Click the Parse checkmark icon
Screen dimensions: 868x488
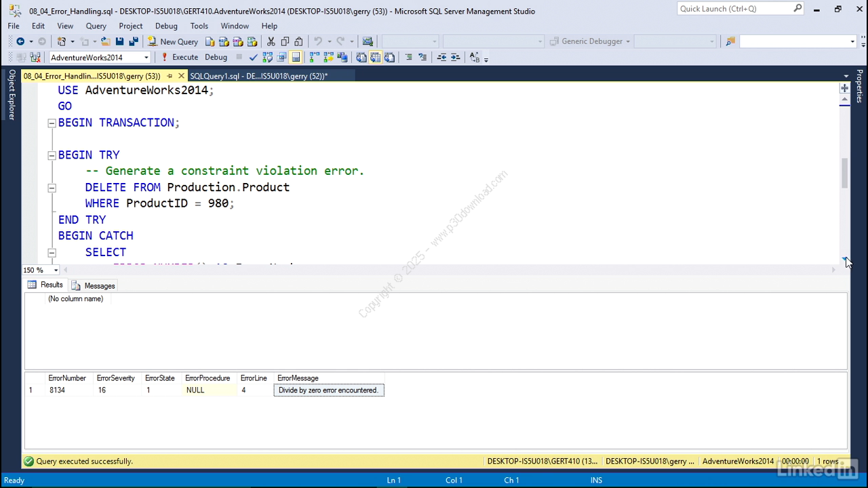(x=253, y=58)
